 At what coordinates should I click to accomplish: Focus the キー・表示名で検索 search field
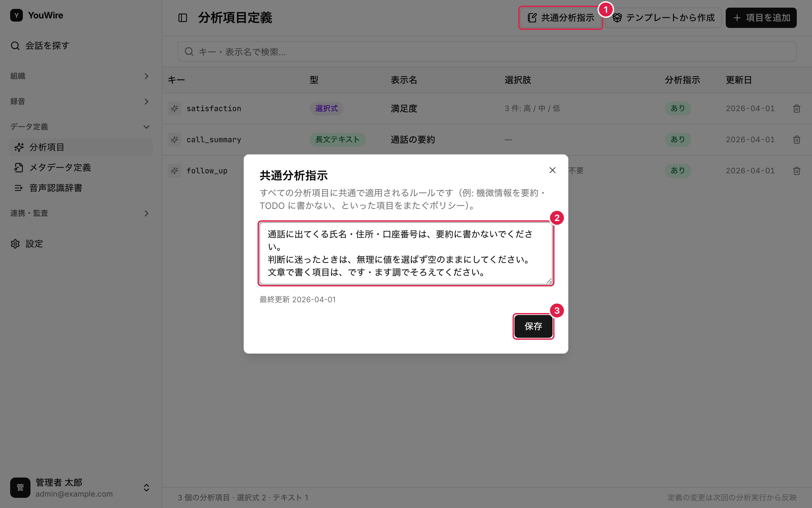point(487,51)
